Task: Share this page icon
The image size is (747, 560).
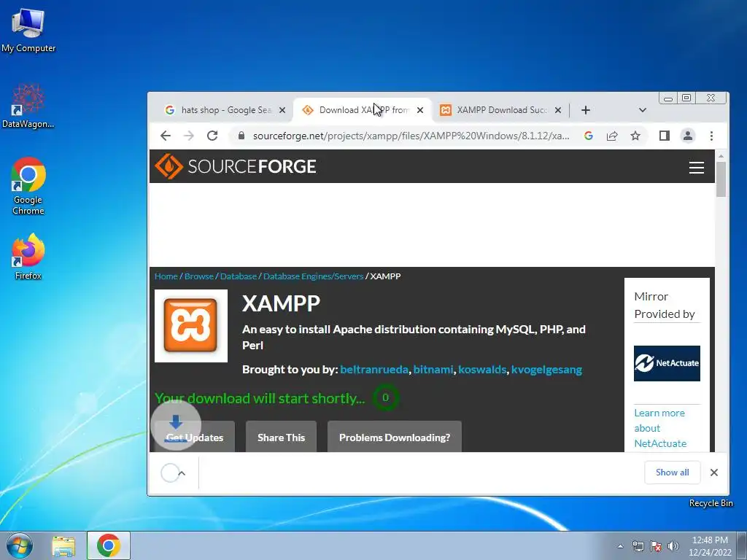Action: point(612,136)
